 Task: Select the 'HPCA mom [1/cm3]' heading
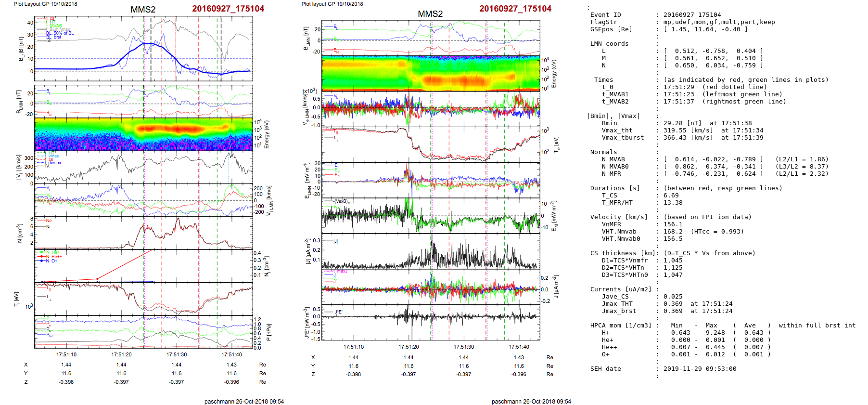(x=621, y=326)
